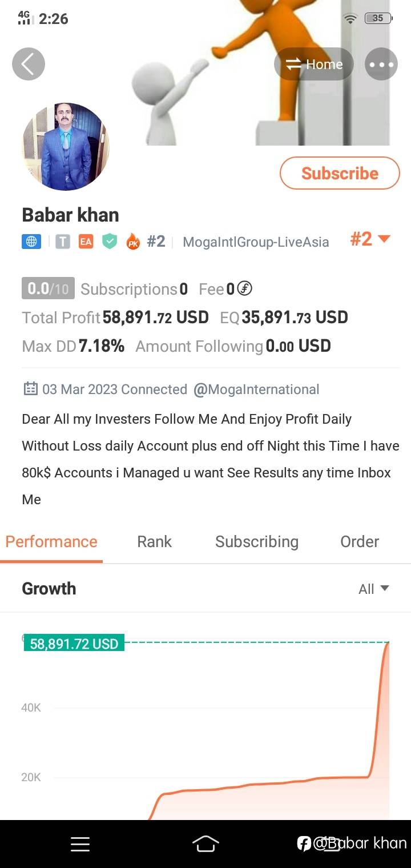The image size is (411, 868).
Task: Open the Android menu navigation button
Action: click(x=80, y=844)
